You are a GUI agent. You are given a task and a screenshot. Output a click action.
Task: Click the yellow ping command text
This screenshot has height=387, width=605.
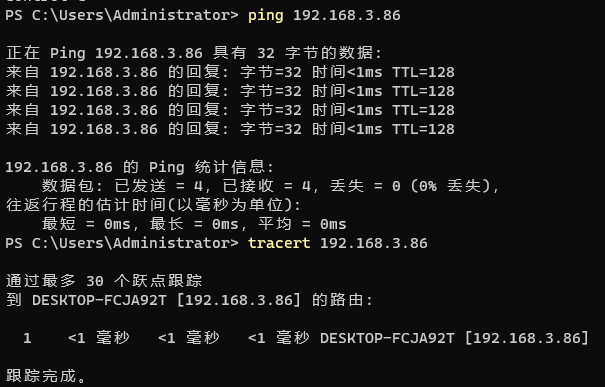(265, 16)
